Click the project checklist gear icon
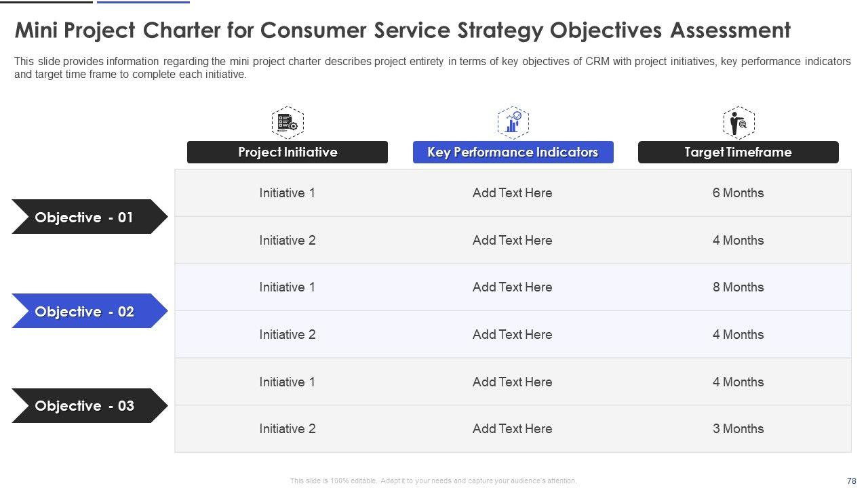868x488 pixels. 288,123
